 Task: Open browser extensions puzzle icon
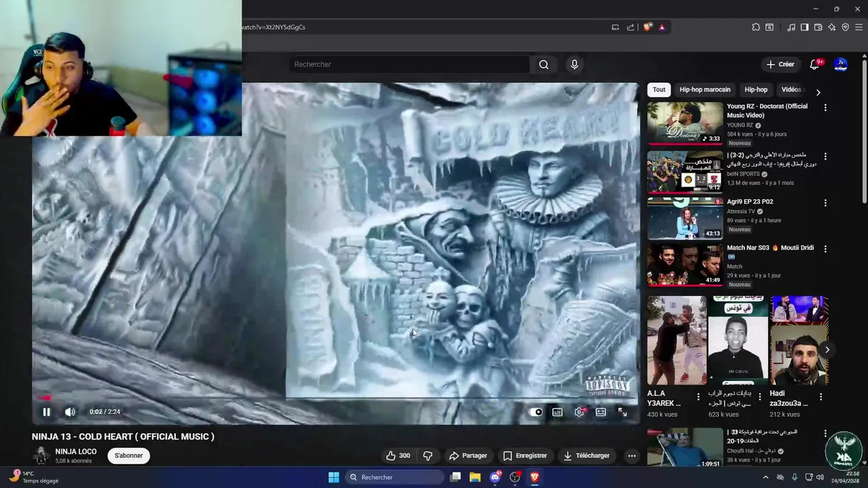point(756,27)
